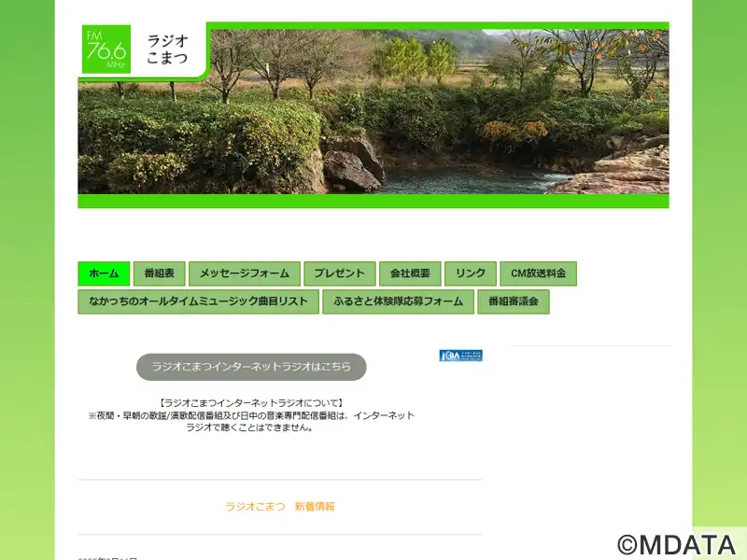
Task: Open なかっちのオールタイムミュージック曲目リスト
Action: coord(198,301)
